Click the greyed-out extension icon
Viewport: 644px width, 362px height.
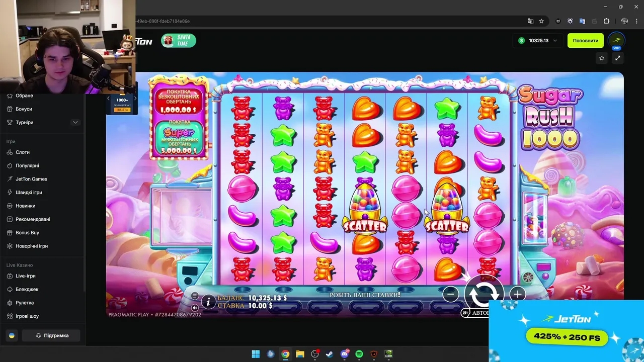[x=594, y=21]
